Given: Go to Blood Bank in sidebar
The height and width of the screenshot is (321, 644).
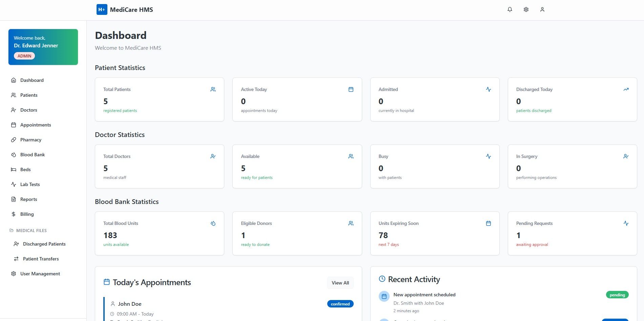Looking at the screenshot, I should [33, 155].
